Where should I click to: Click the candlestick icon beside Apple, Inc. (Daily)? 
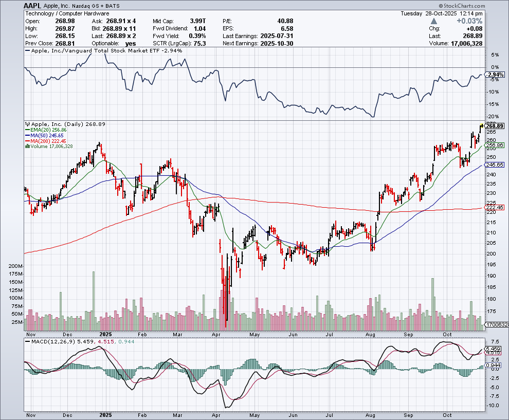coord(27,125)
